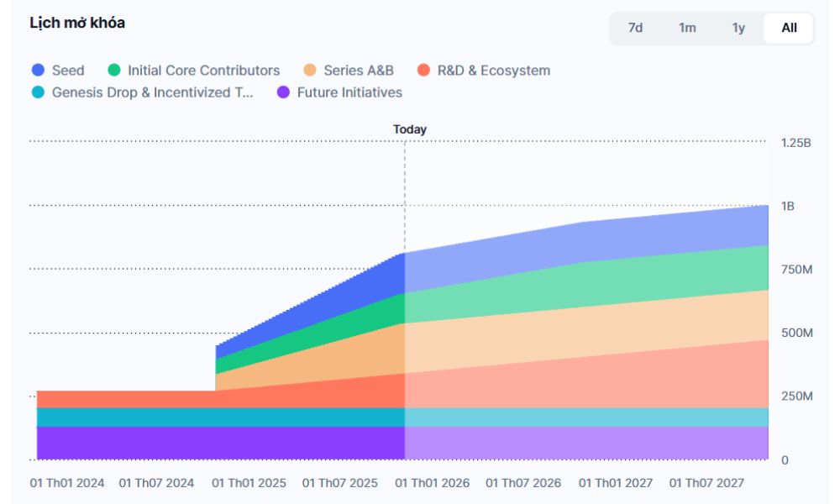Toggle the R&D & Ecosystem label
This screenshot has height=504, width=840.
(x=493, y=71)
